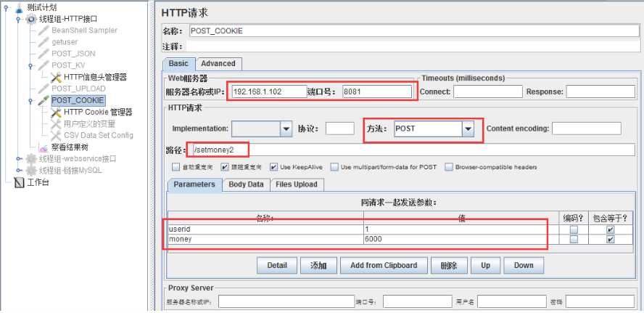Viewport: 644px width, 313px height.
Task: Click the 添加 button
Action: pos(318,265)
